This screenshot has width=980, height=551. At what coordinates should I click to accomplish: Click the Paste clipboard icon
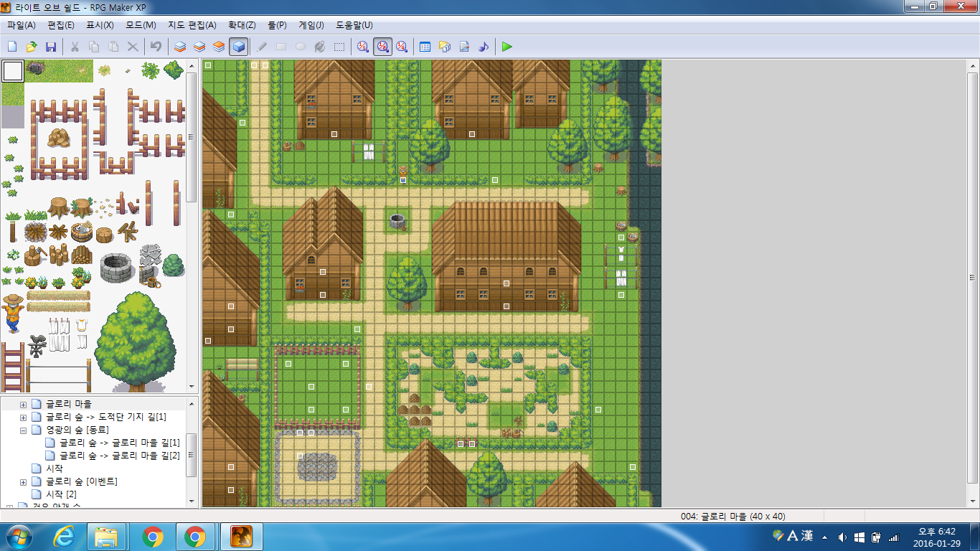tap(113, 47)
